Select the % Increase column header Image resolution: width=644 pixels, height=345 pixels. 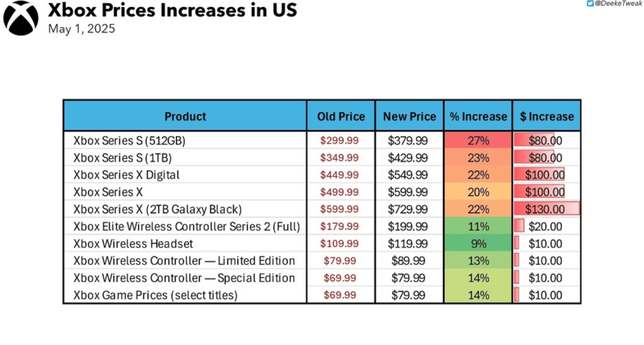pos(478,116)
